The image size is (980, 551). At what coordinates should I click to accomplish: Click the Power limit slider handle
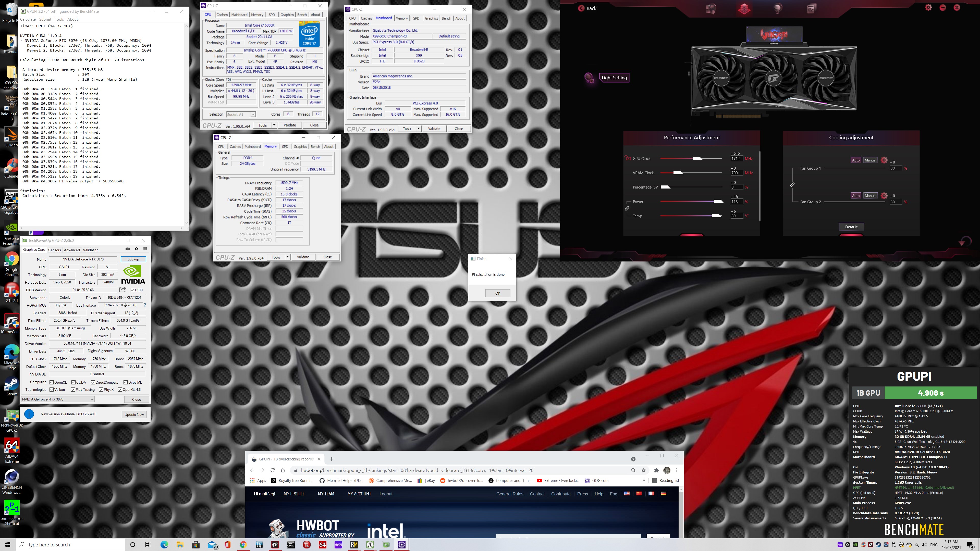pyautogui.click(x=718, y=201)
